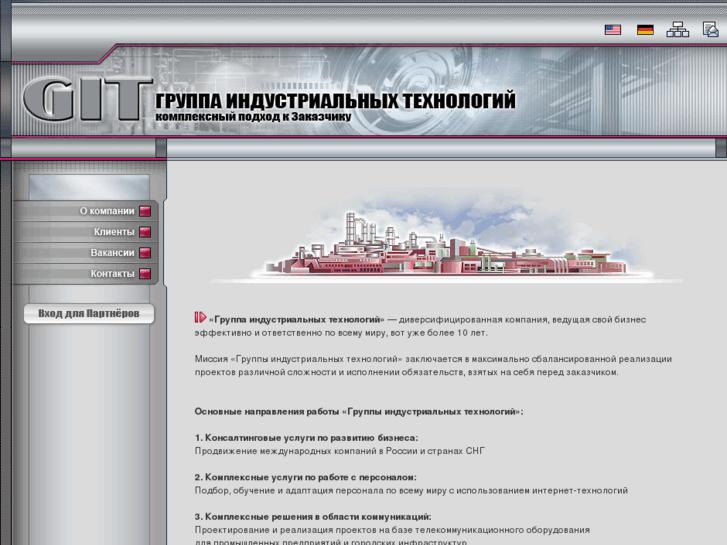Click the red arrow bullet before intro text

tap(200, 317)
